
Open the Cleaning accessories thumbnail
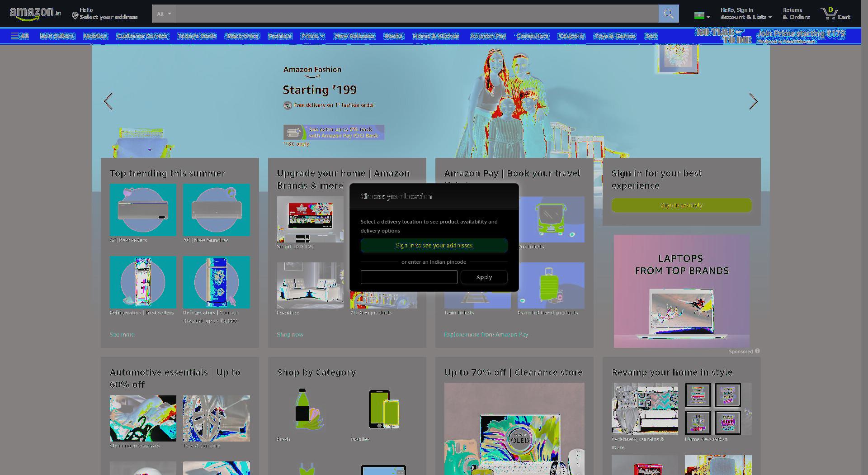143,418
